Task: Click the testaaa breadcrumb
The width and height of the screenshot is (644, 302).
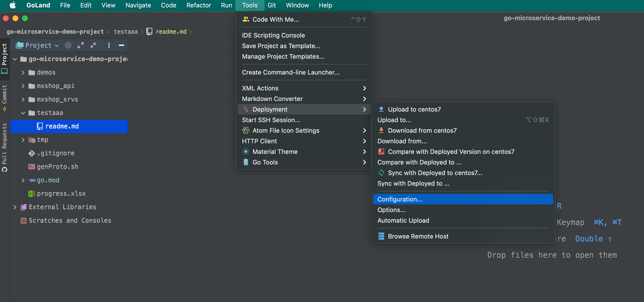Action: point(126,31)
